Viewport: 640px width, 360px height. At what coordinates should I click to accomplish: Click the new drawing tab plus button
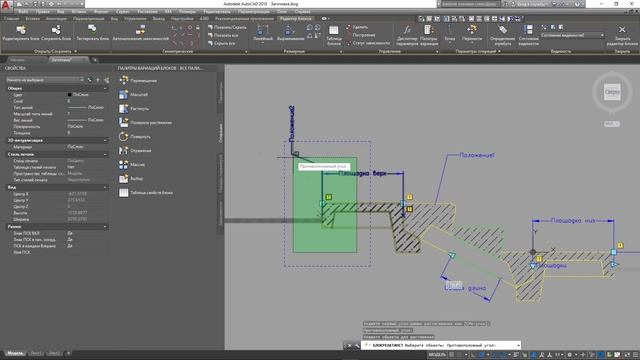click(95, 60)
